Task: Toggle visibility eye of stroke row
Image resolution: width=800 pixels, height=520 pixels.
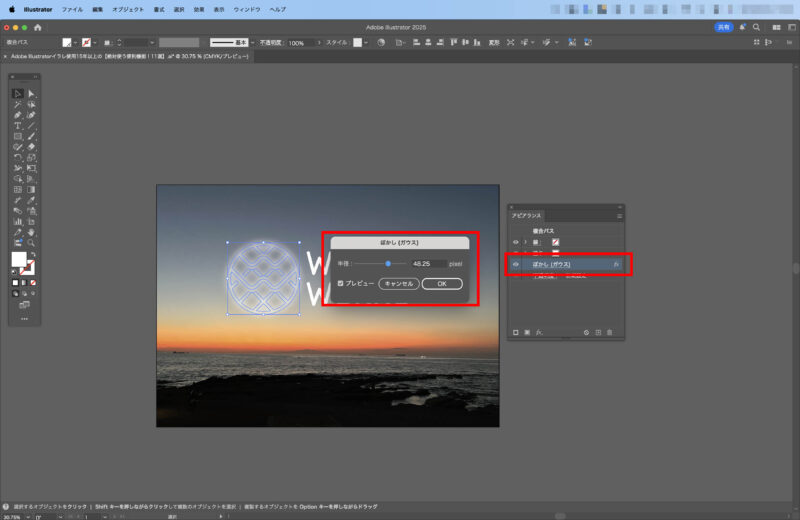Action: tap(516, 242)
